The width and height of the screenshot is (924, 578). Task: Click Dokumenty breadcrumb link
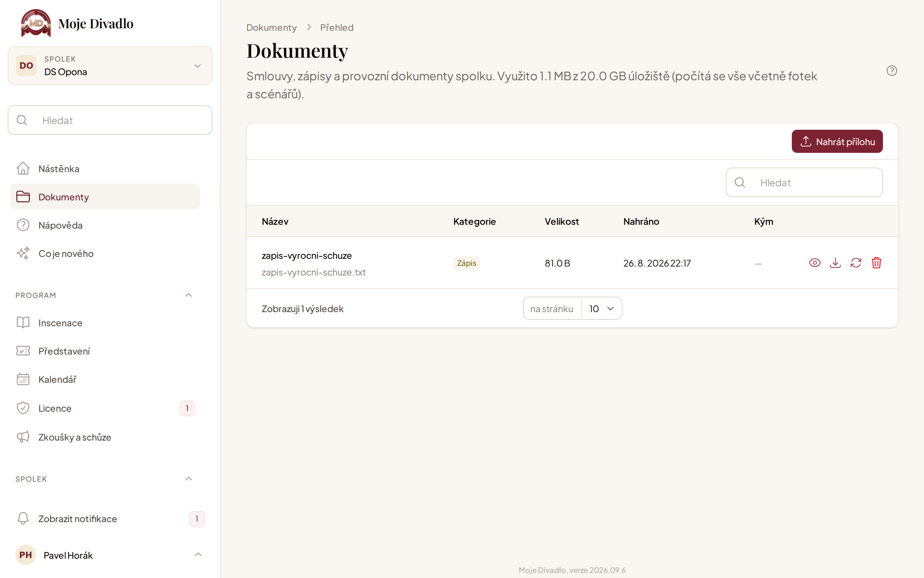coord(271,28)
